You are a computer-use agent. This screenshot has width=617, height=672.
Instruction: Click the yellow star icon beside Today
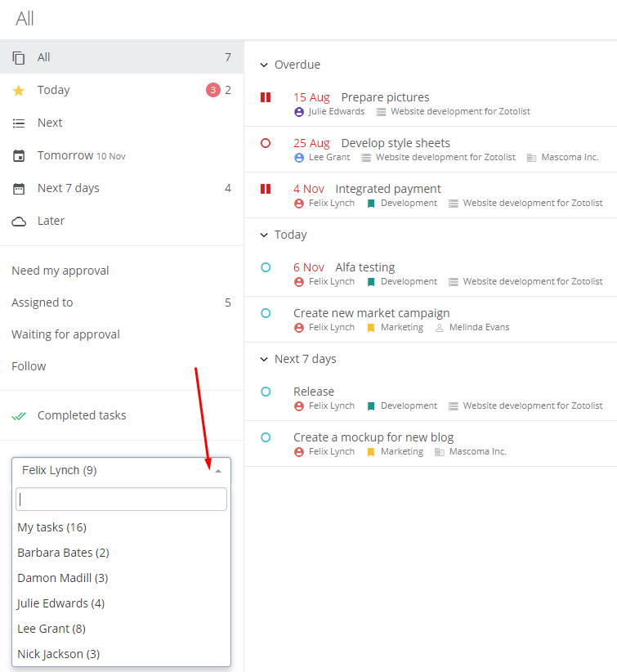pyautogui.click(x=19, y=91)
